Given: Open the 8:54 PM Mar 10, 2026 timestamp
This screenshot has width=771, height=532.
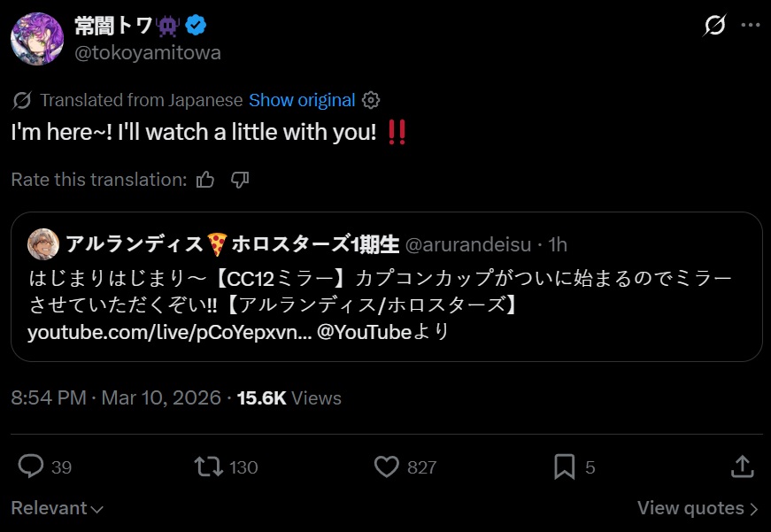Looking at the screenshot, I should coord(116,398).
